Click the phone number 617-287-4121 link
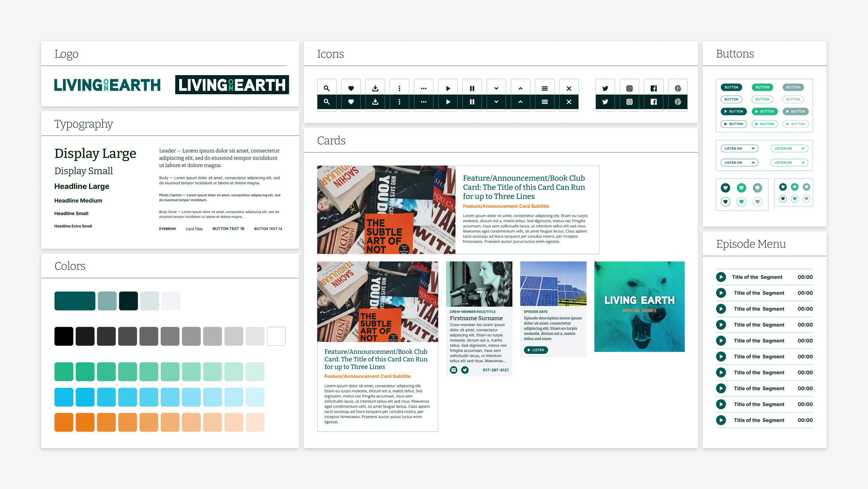868x489 pixels. coord(495,370)
